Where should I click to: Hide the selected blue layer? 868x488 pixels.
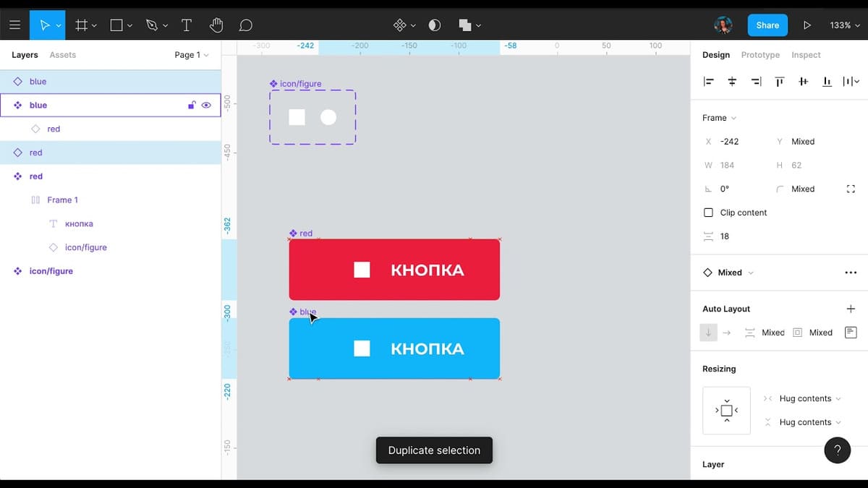click(206, 106)
